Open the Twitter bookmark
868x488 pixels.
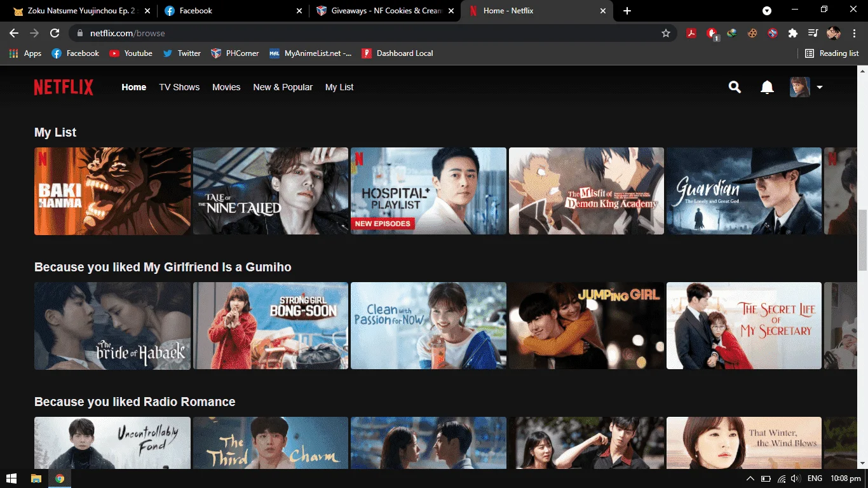(x=182, y=53)
